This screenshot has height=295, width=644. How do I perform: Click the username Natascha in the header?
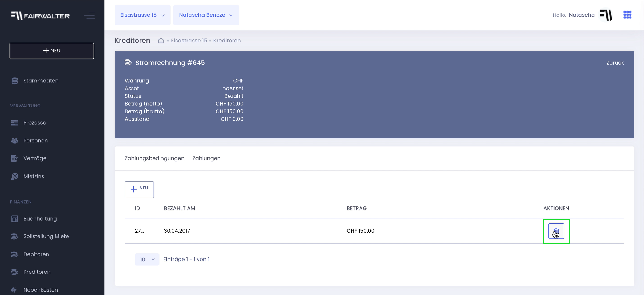click(582, 15)
